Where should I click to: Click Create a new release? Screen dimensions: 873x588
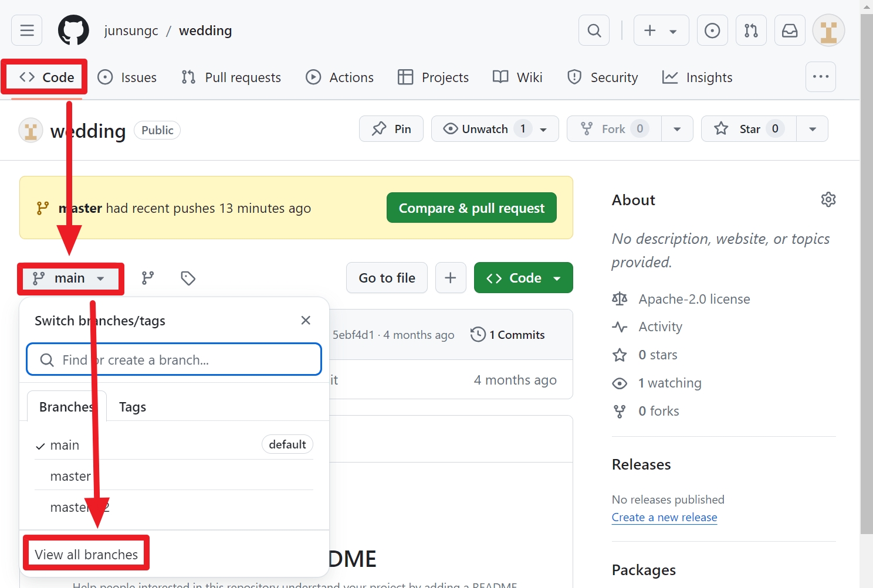click(x=664, y=517)
